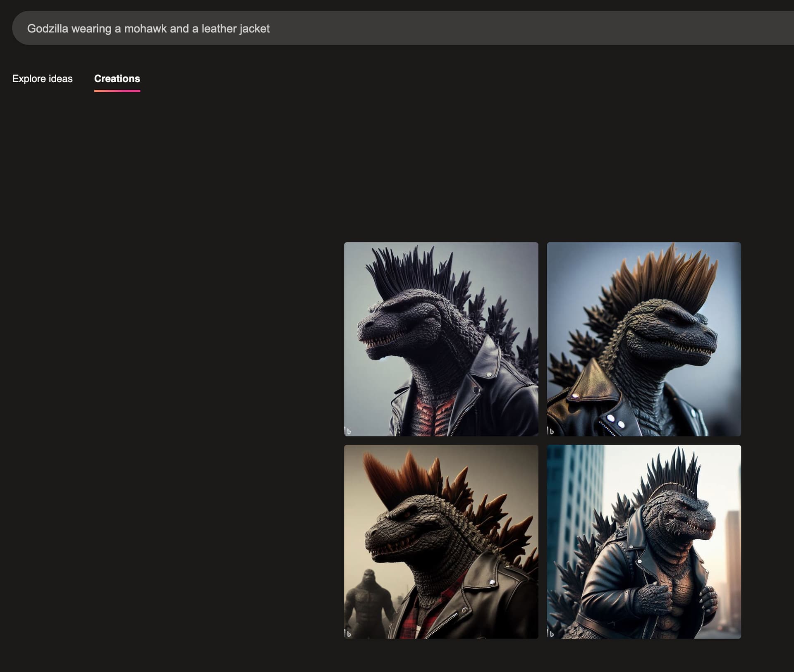Open the Godzilla wearing red plaid shirt
Screen dimensions: 794x672
pos(441,541)
